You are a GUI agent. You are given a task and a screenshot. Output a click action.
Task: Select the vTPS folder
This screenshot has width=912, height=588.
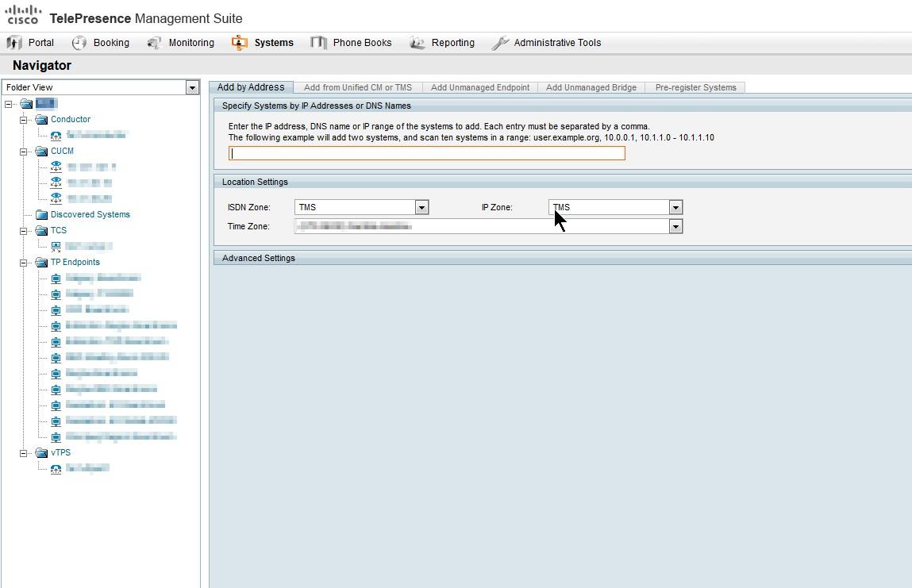pyautogui.click(x=60, y=452)
